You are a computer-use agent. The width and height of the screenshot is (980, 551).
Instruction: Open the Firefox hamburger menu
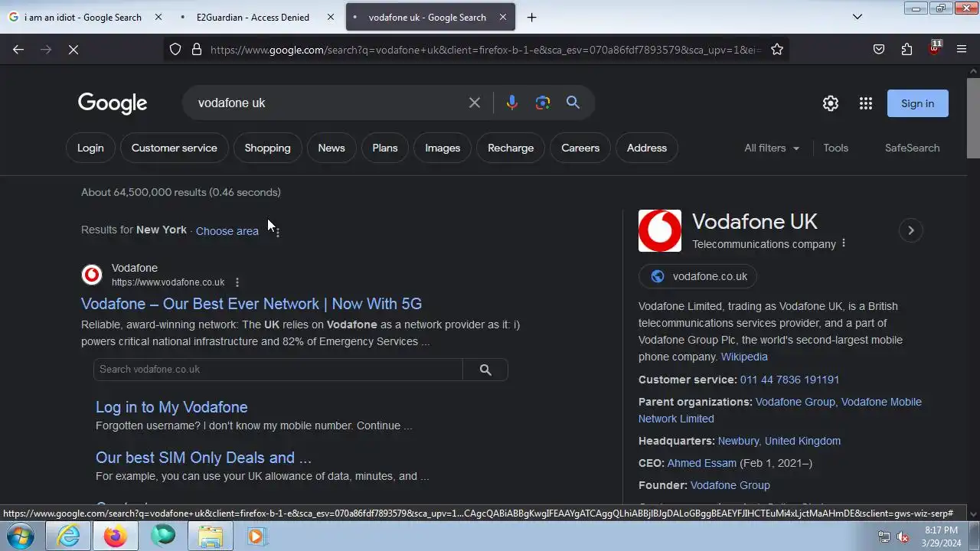(x=962, y=49)
